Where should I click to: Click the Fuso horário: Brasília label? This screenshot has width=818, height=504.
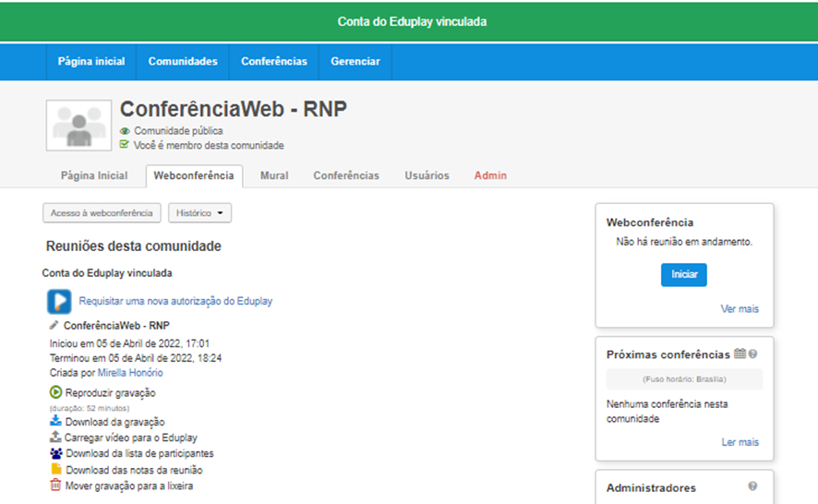[x=684, y=379]
